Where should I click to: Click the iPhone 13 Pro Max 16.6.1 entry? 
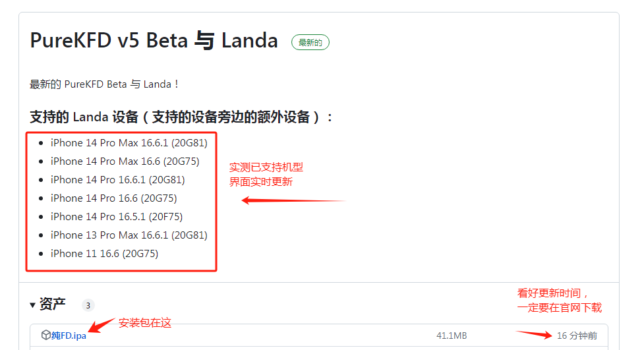point(129,235)
